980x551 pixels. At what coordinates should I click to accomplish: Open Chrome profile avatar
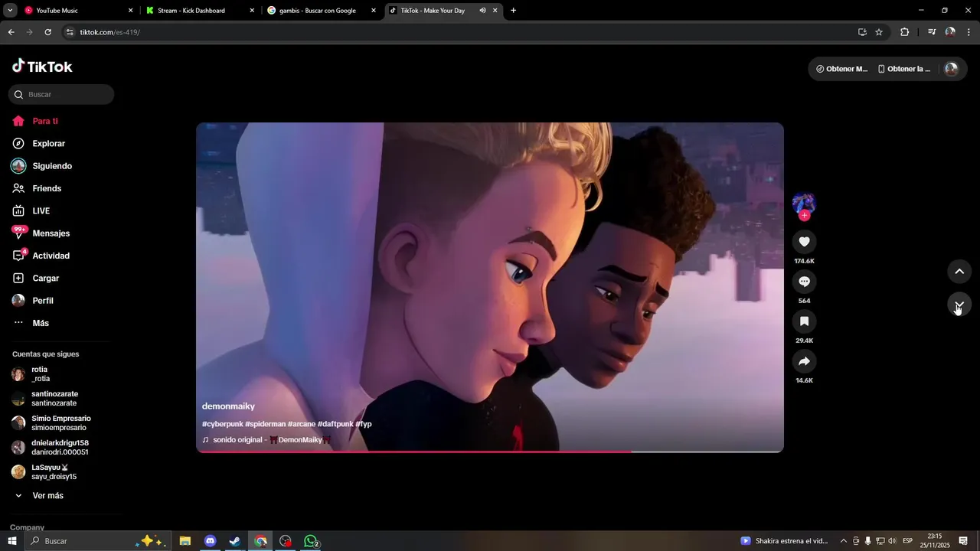tap(950, 32)
